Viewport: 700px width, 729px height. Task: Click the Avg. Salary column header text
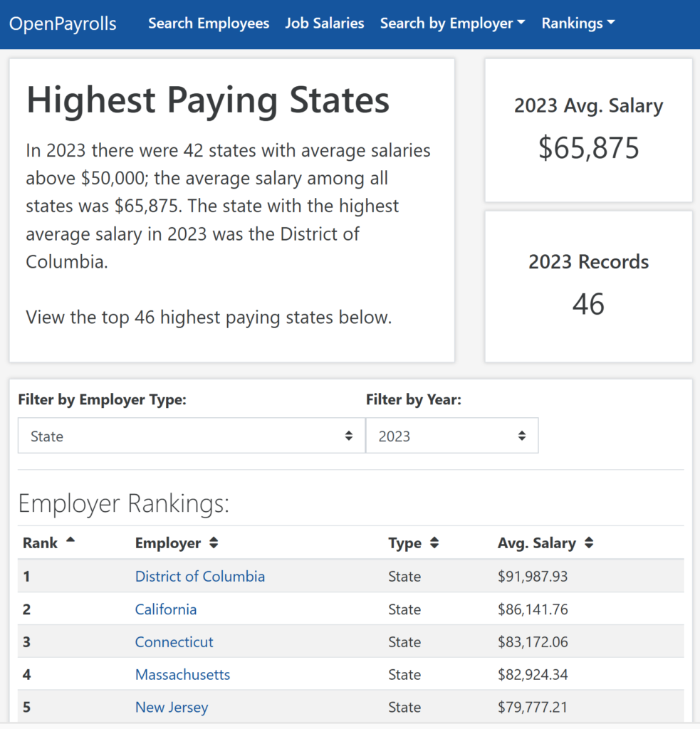[x=536, y=543]
